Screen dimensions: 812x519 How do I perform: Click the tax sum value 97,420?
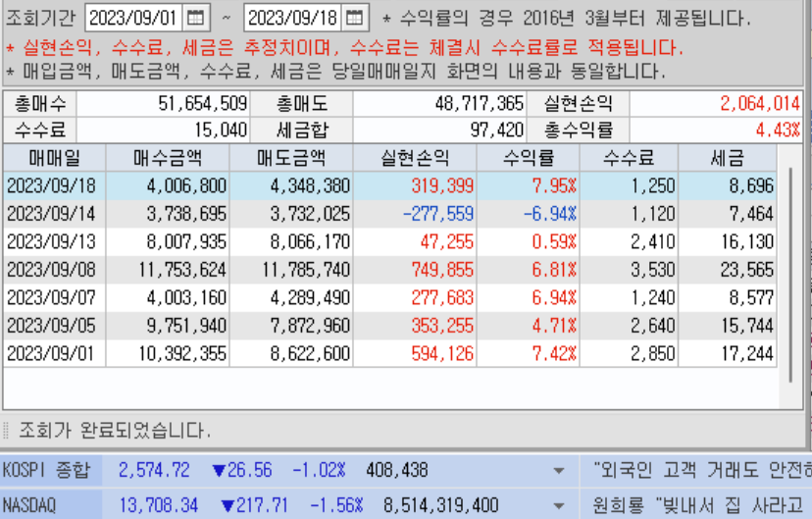coord(497,130)
